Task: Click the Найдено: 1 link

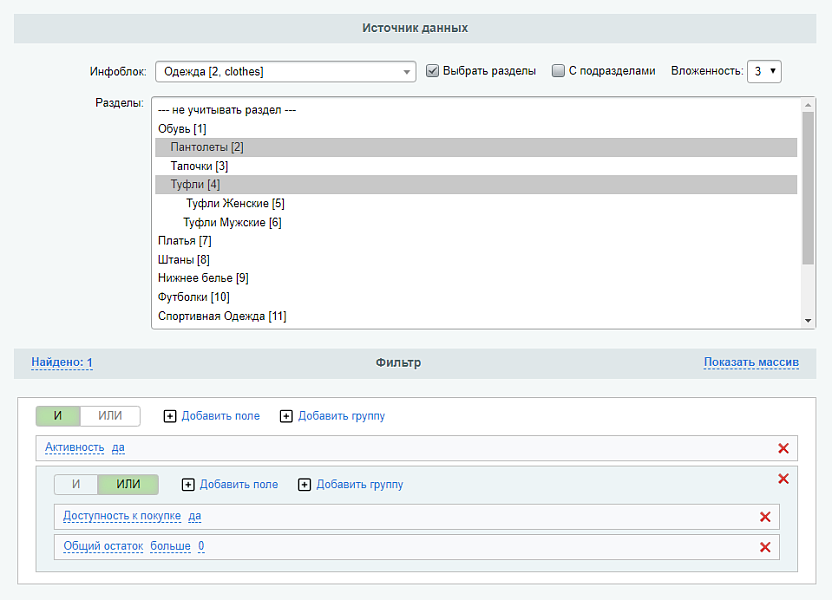Action: [62, 362]
